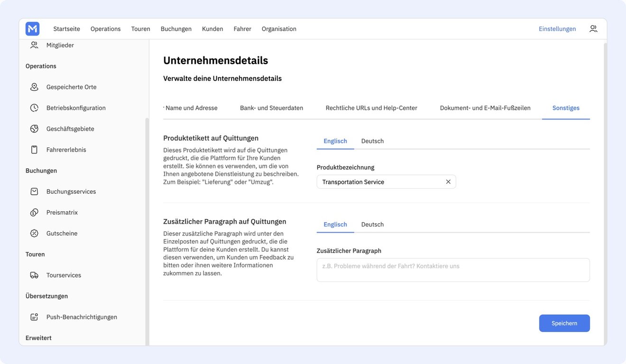Select the Sonstiges tab
Viewport: 626px width, 364px height.
(566, 108)
